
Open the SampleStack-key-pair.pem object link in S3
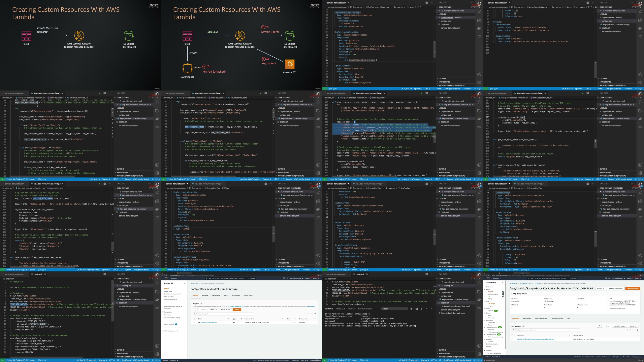click(x=209, y=323)
